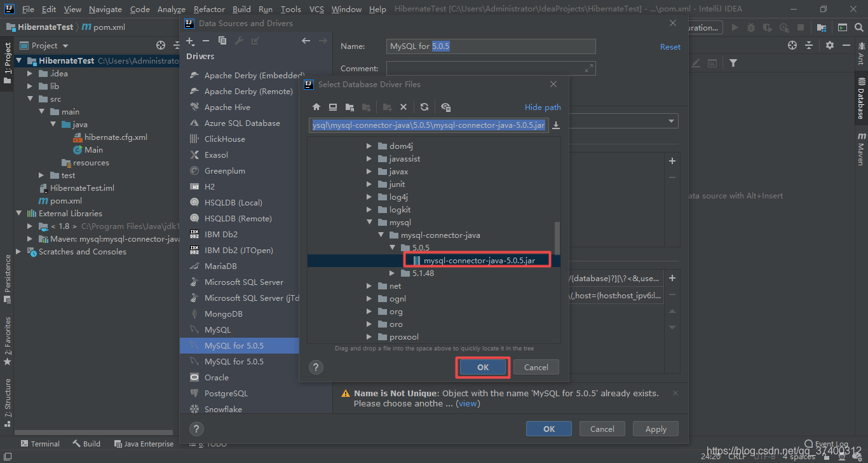
Task: Expand the .idea folder in Project tree
Action: coord(30,74)
